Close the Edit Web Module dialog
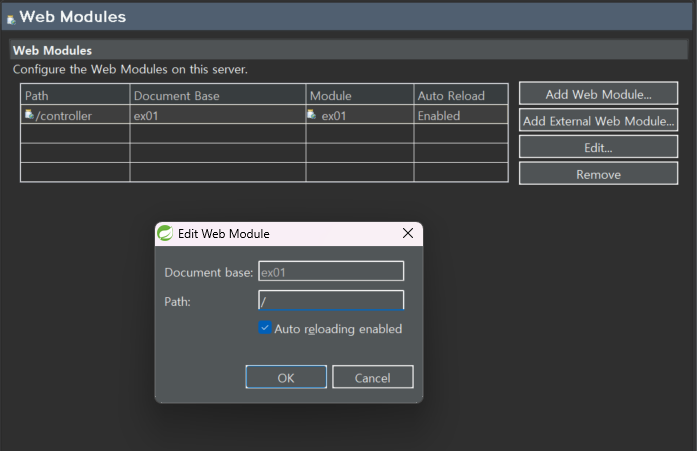697x451 pixels. pos(408,233)
